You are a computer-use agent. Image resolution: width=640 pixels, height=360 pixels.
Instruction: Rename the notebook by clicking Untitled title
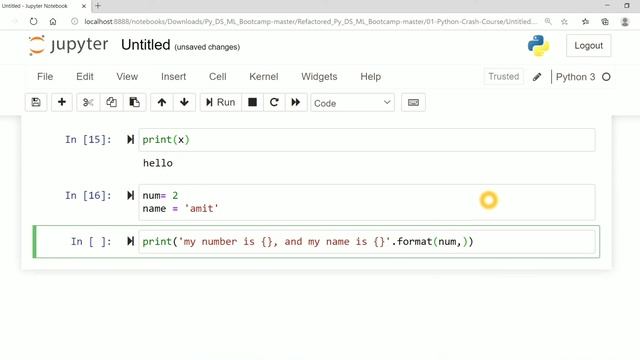click(146, 45)
